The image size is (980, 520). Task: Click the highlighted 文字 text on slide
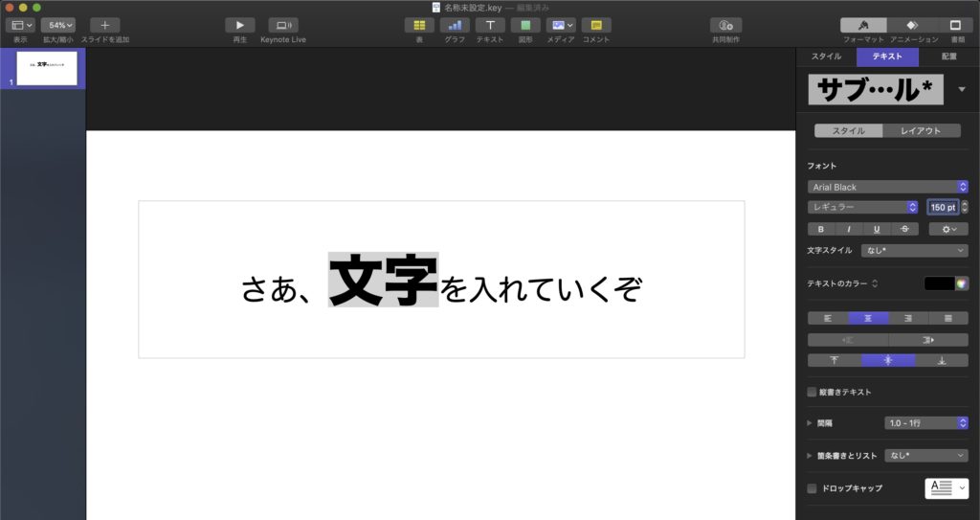383,281
